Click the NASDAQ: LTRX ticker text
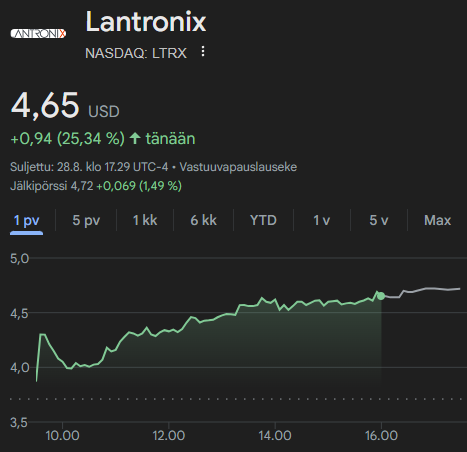The width and height of the screenshot is (467, 452). click(136, 53)
